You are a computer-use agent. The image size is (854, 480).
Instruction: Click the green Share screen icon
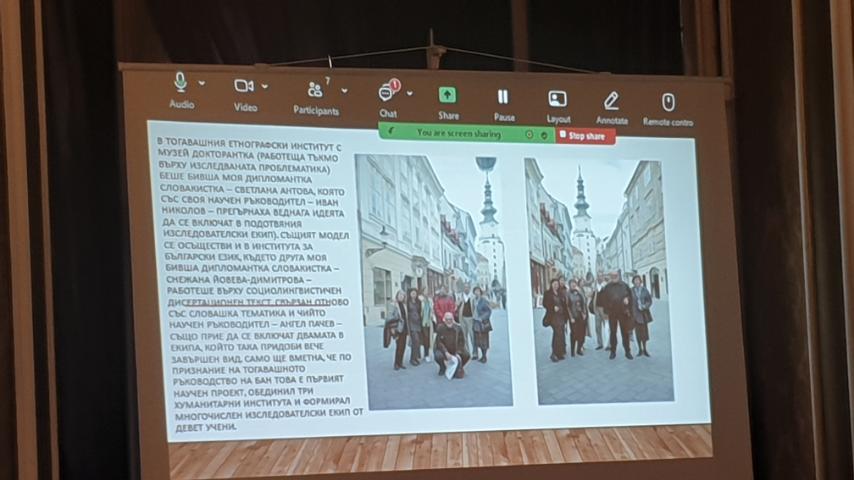447,95
